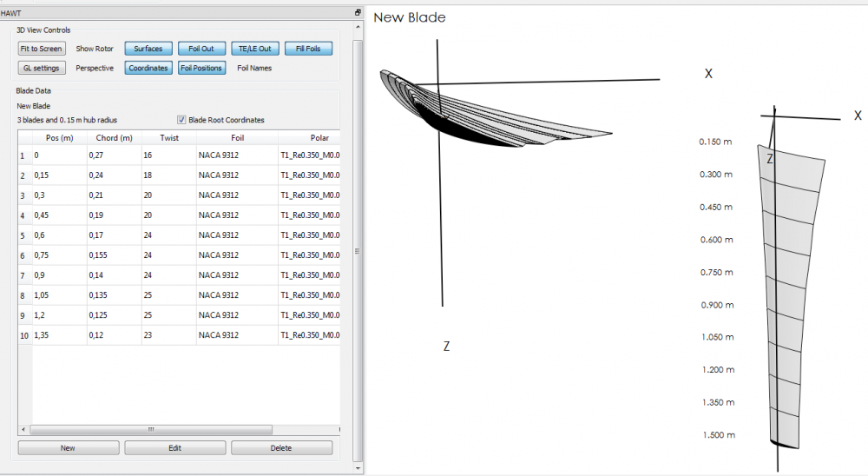Open GL settings dialog
The width and height of the screenshot is (868, 476).
pos(42,68)
